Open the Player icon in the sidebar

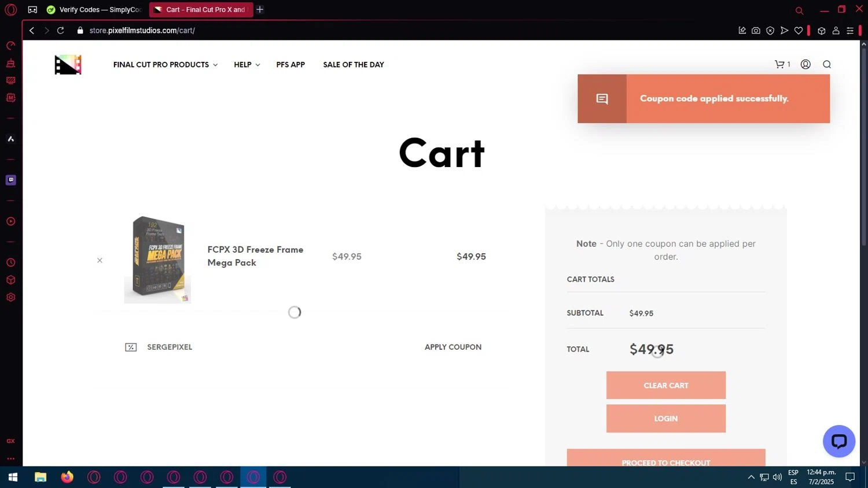tap(10, 221)
